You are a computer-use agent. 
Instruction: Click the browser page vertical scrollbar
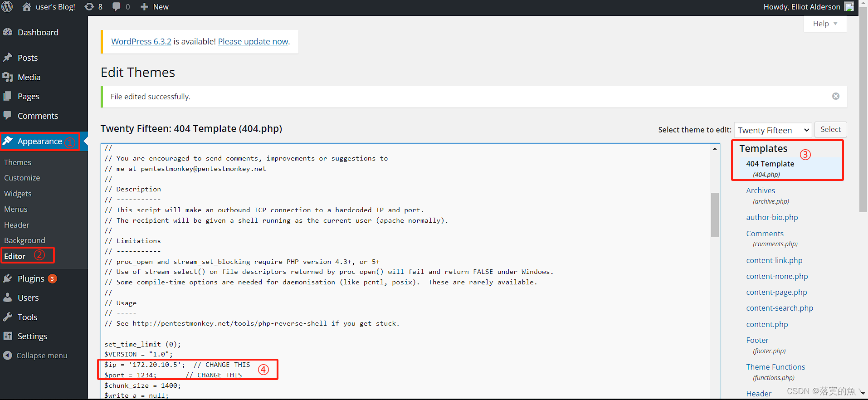pos(863,109)
